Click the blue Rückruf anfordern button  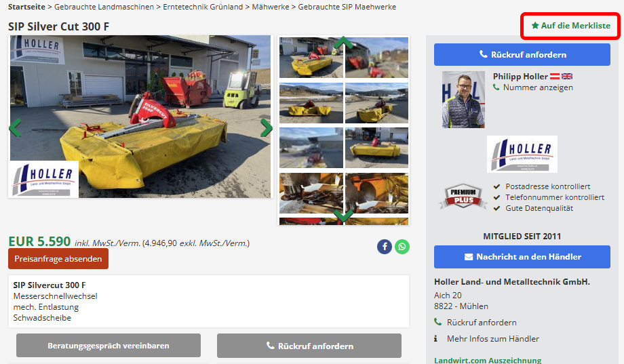coord(522,54)
